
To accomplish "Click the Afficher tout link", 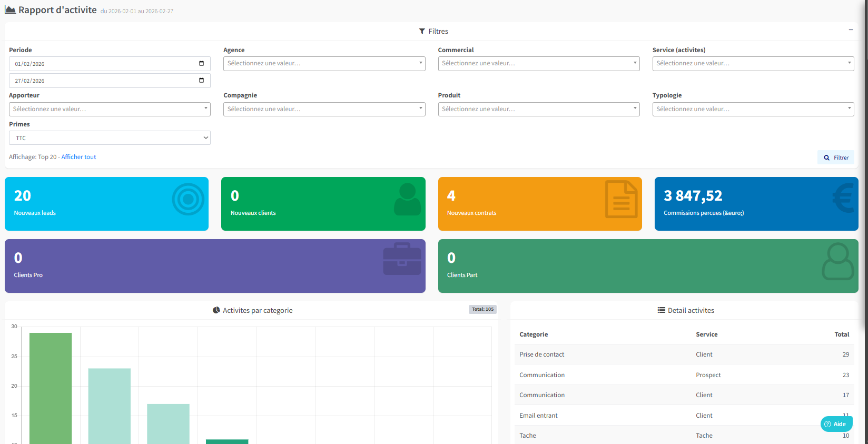I will coord(78,157).
